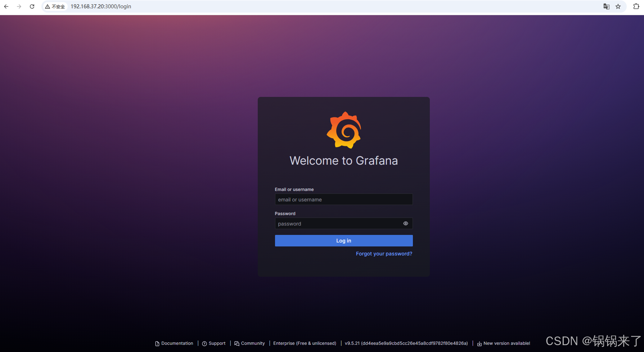Image resolution: width=644 pixels, height=352 pixels.
Task: Click the browser forward arrow
Action: 19,6
